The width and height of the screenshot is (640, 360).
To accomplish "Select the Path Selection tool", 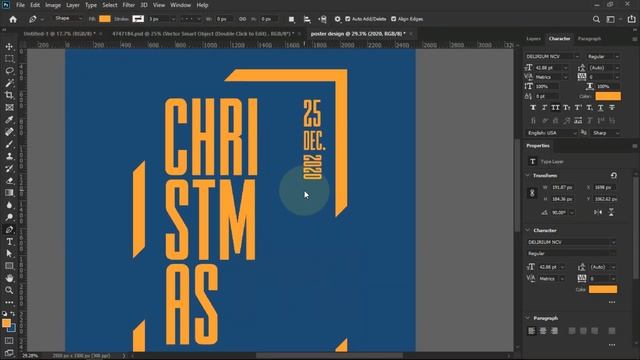I will pos(9,253).
